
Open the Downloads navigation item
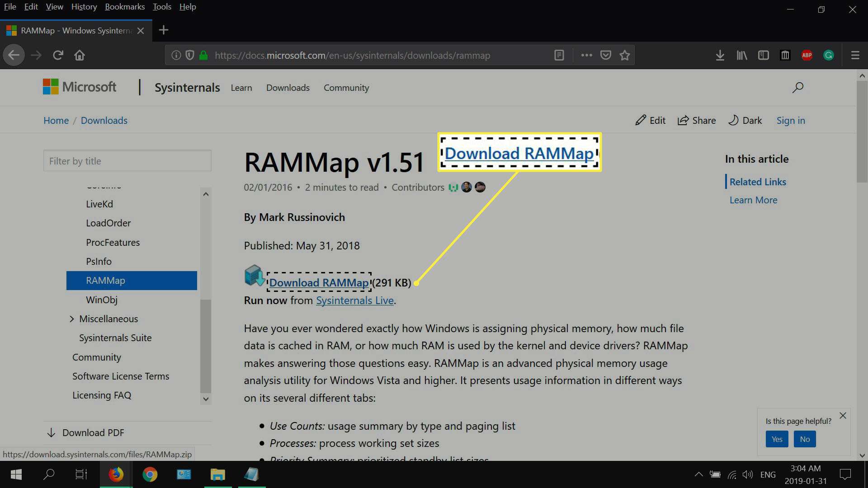[x=288, y=88]
